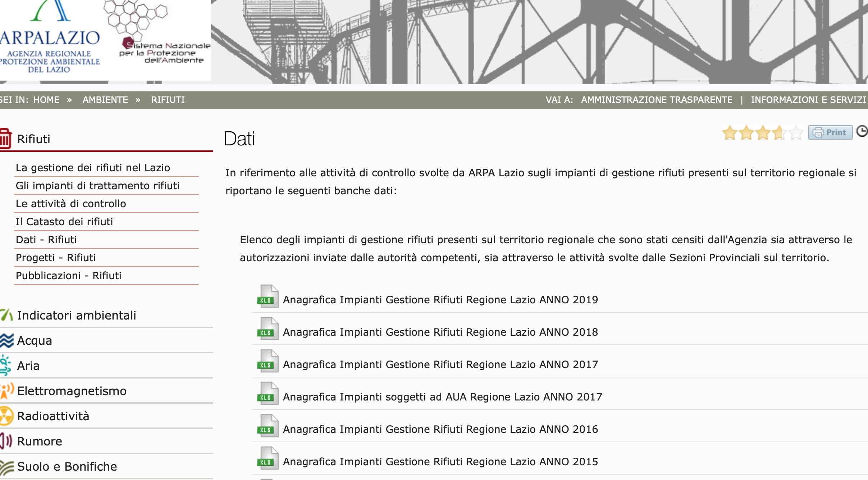Screen dimensions: 868x480
Task: Go to HOME in the breadcrumb
Action: (x=46, y=100)
